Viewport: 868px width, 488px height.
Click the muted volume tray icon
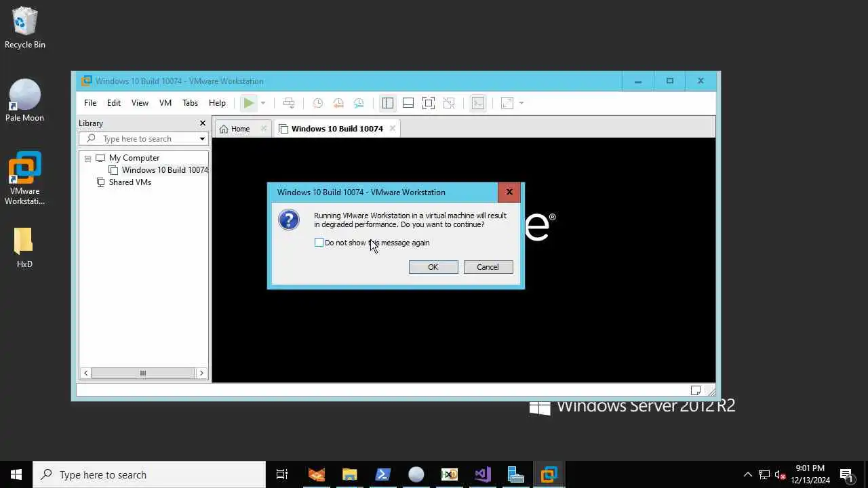click(x=781, y=474)
